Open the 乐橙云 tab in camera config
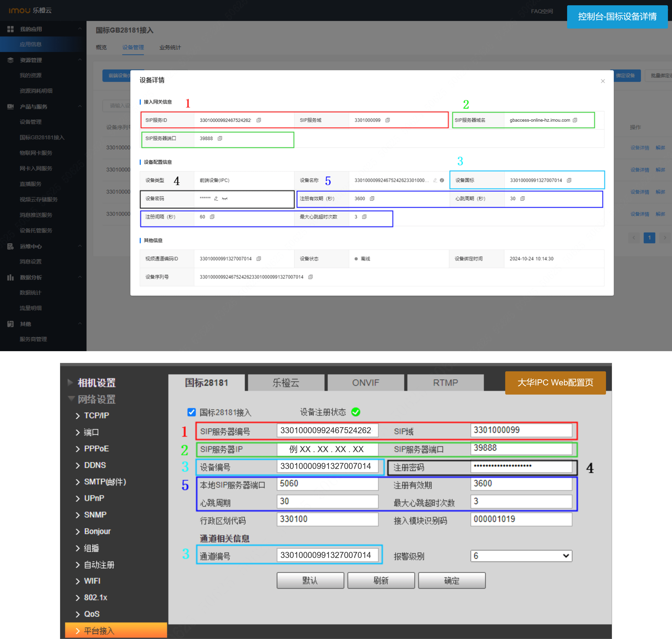 (286, 383)
